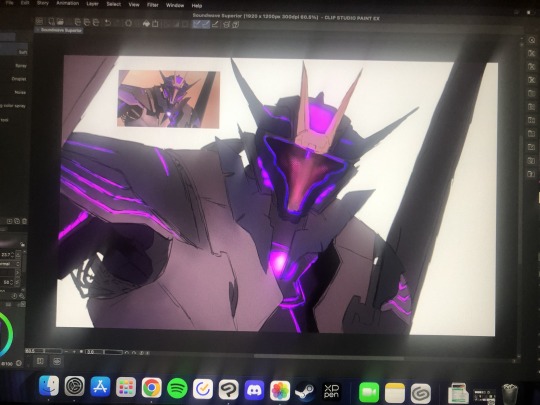Screen dimensions: 540x405
Task: Click the reset tool property circular icon
Action: click(x=14, y=295)
